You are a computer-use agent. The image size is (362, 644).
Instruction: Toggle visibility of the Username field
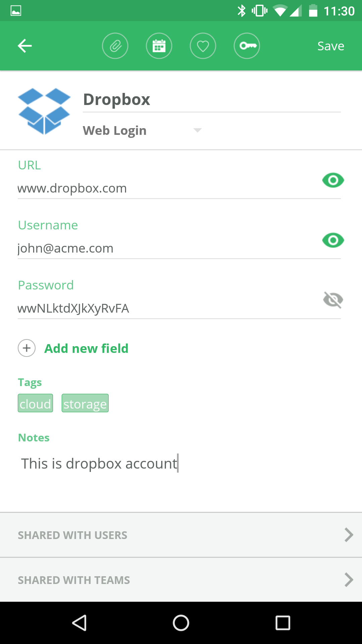tap(333, 240)
